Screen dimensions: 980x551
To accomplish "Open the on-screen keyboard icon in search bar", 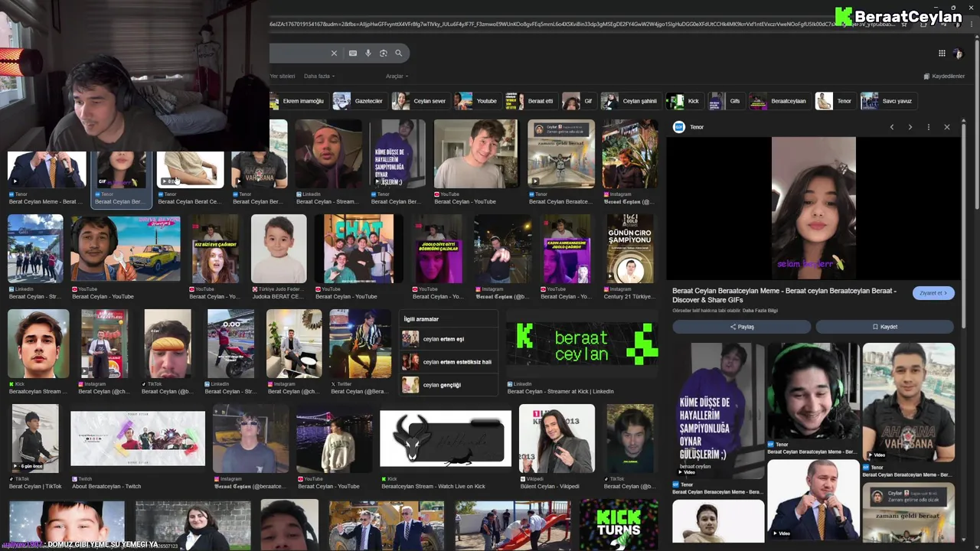I will [x=352, y=53].
